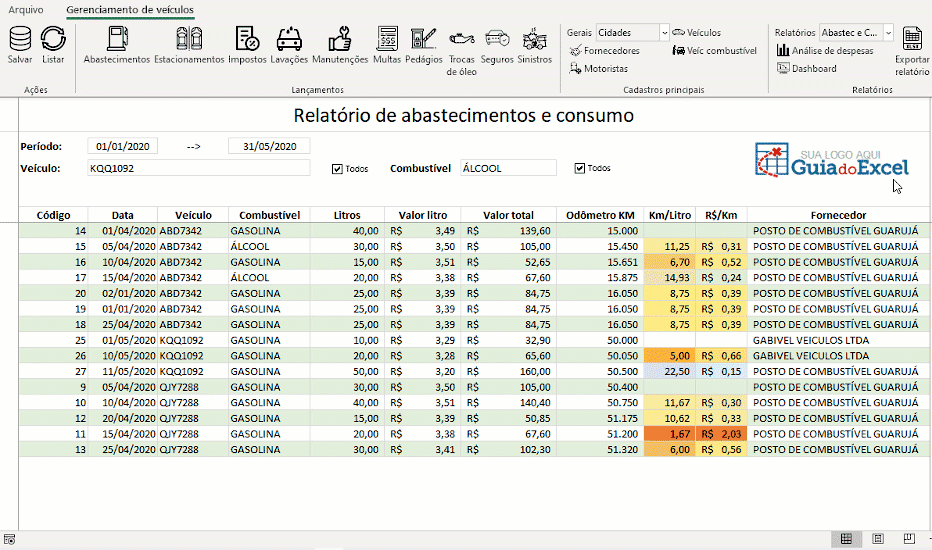Click the Listar refresh icon
932x550 pixels.
click(53, 40)
